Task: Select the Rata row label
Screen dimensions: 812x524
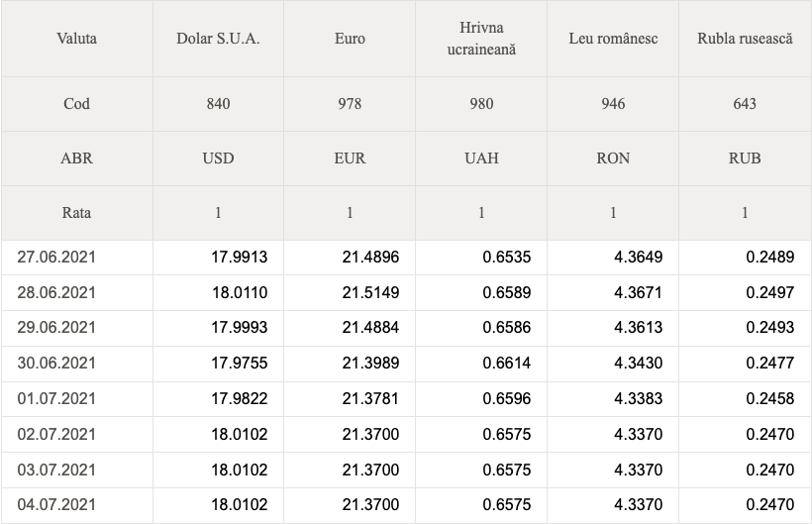Action: (x=76, y=213)
